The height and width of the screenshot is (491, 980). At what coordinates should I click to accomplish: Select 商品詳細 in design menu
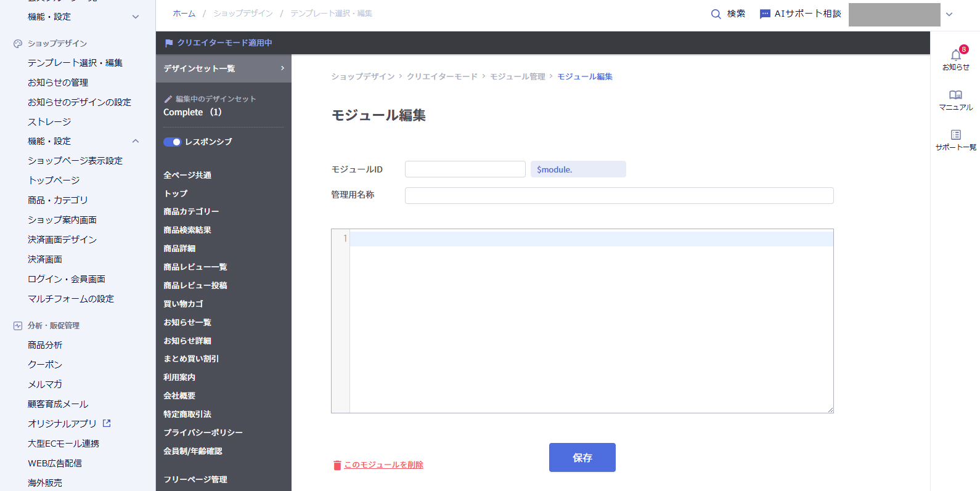click(x=179, y=248)
